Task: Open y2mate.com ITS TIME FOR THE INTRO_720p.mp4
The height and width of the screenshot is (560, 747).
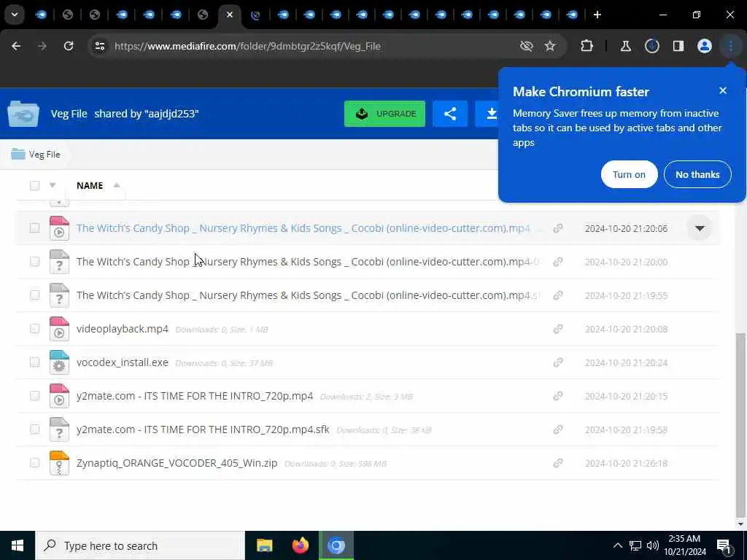Action: [194, 396]
